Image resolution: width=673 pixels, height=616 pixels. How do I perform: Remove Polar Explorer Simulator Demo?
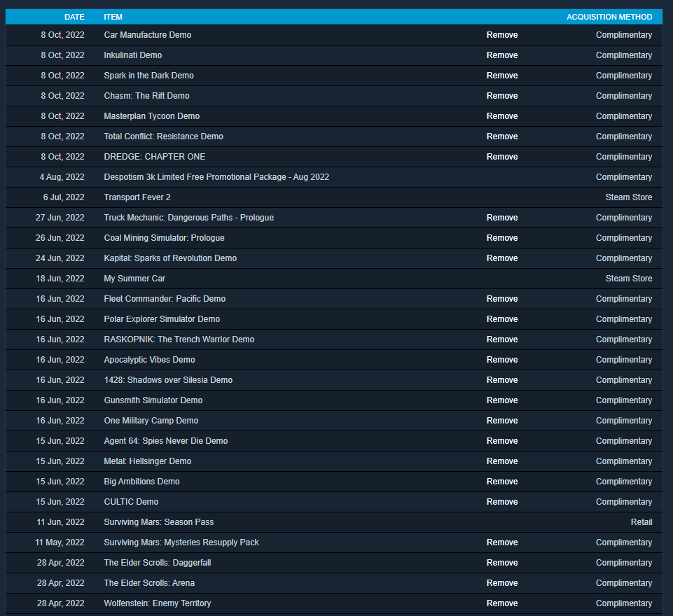(501, 319)
